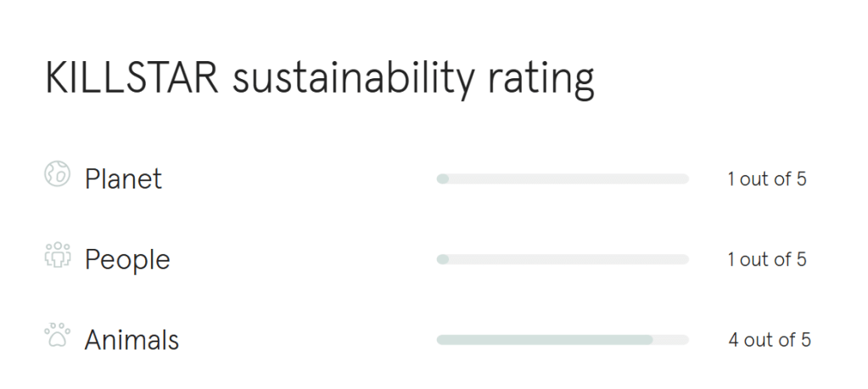The height and width of the screenshot is (389, 868).
Task: Click Animals' "4 out of 5" score
Action: pos(769,340)
